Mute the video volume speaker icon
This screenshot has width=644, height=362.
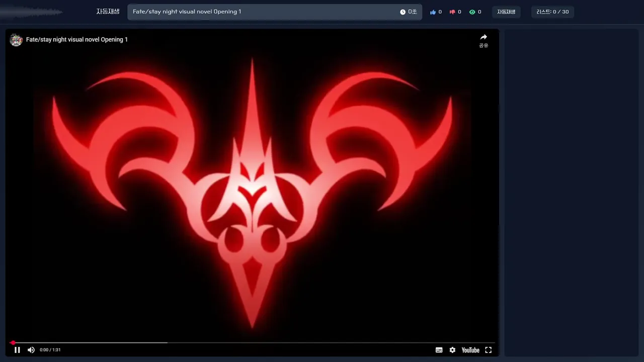click(31, 350)
